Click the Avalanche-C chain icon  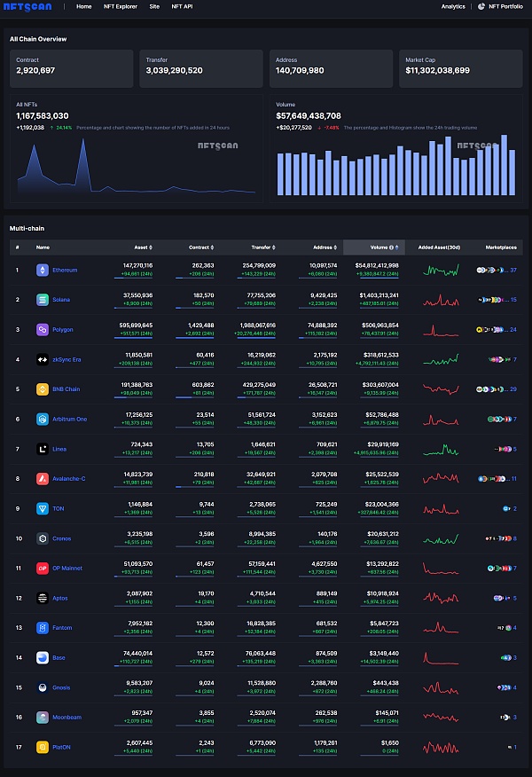[42, 478]
